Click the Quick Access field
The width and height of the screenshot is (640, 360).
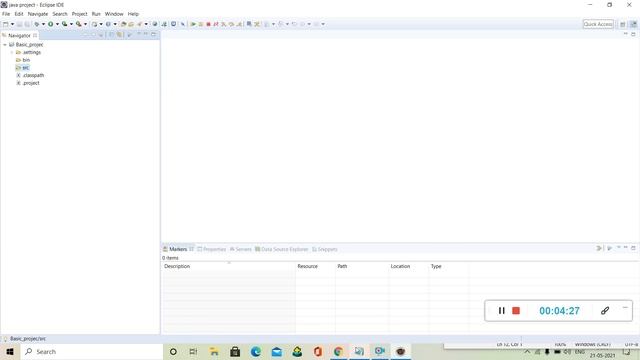[x=598, y=24]
